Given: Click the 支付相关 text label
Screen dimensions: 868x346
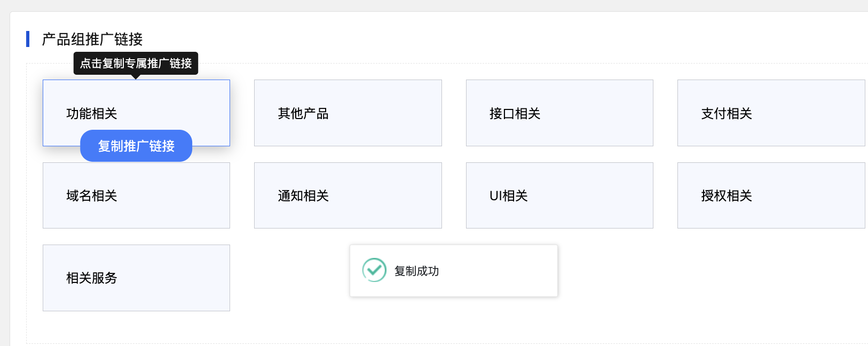Looking at the screenshot, I should (727, 113).
